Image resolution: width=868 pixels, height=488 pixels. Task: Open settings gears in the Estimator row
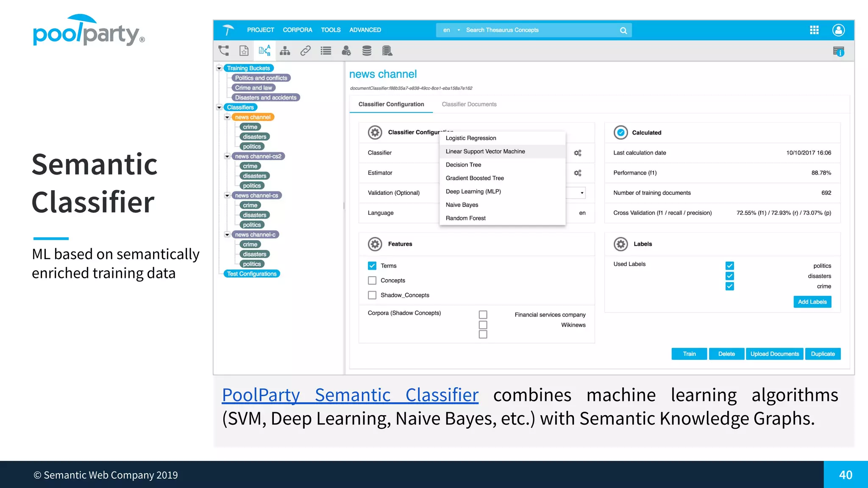tap(577, 173)
